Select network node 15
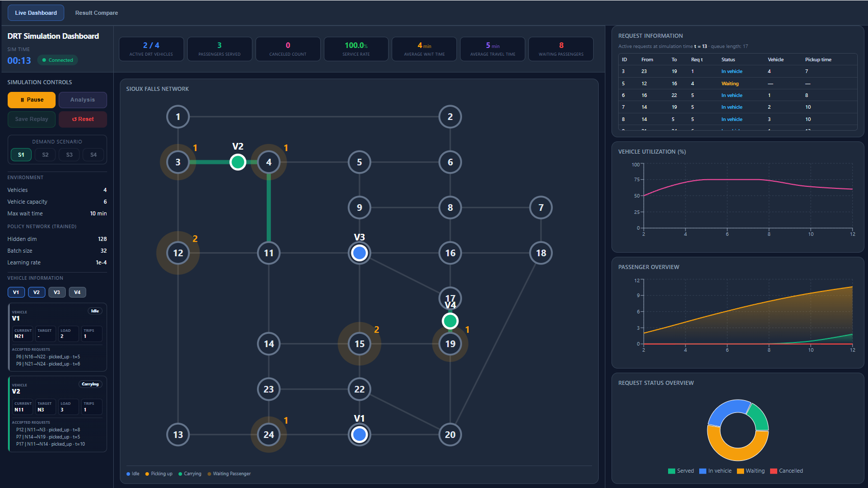The width and height of the screenshot is (868, 488). tap(360, 344)
